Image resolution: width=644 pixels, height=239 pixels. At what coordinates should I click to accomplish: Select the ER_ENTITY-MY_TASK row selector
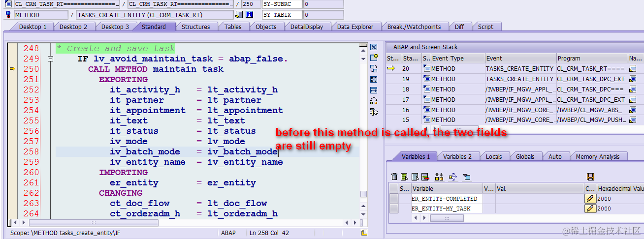click(393, 209)
